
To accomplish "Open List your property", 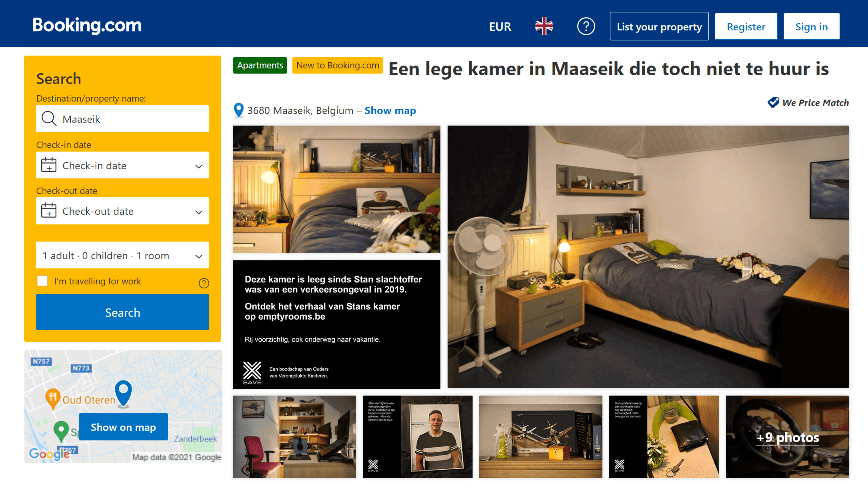I will (x=659, y=26).
